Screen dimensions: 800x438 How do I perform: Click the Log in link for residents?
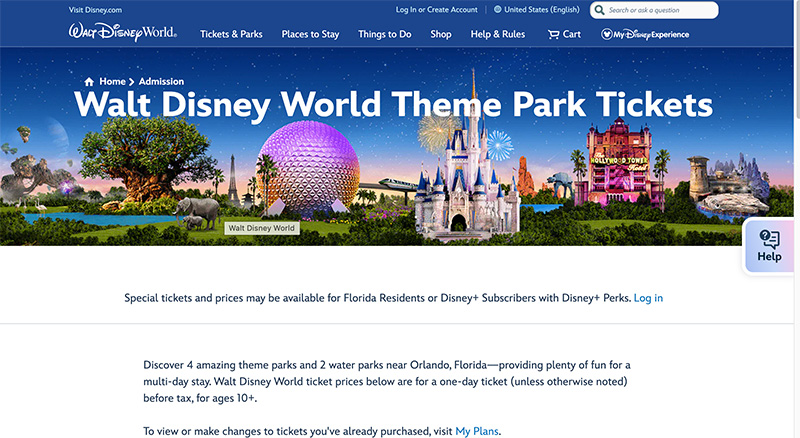pos(648,298)
